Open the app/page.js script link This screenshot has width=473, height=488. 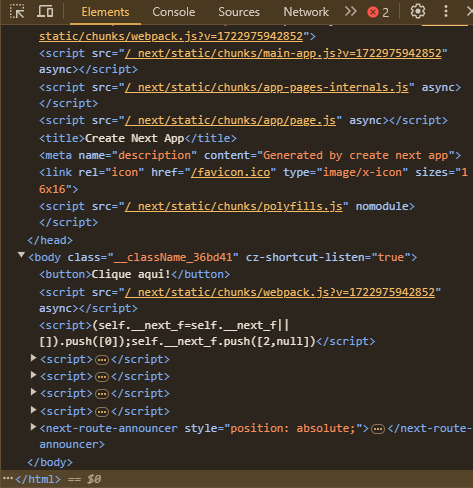click(x=230, y=120)
